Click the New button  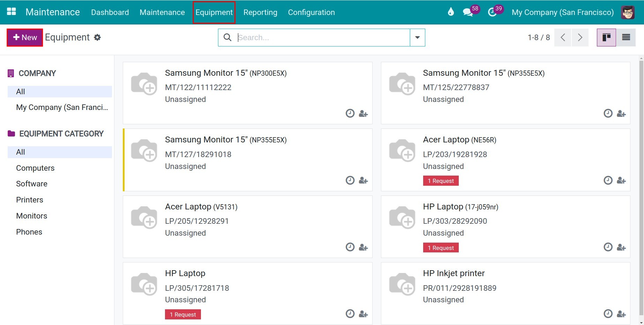[x=25, y=37]
